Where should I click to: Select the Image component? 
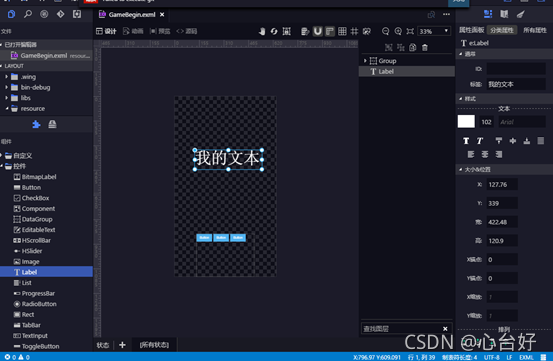click(26, 262)
